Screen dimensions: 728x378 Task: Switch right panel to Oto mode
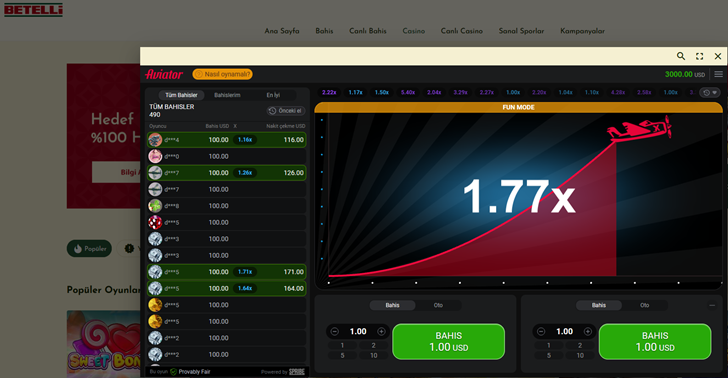tap(644, 306)
